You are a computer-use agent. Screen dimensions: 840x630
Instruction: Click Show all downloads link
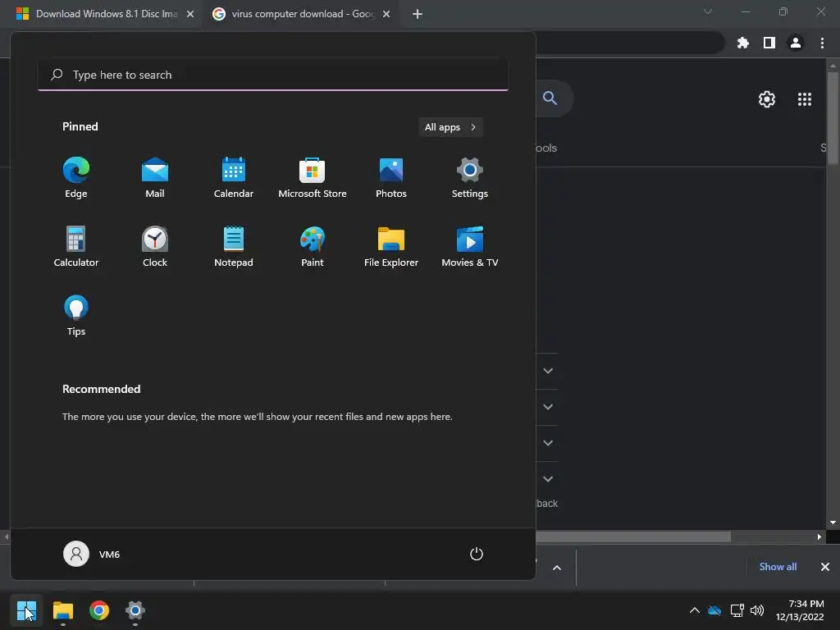click(778, 567)
